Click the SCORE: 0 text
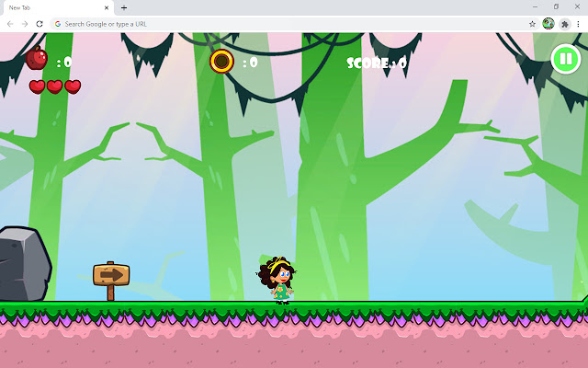Viewport: 588px width, 368px height. [376, 63]
